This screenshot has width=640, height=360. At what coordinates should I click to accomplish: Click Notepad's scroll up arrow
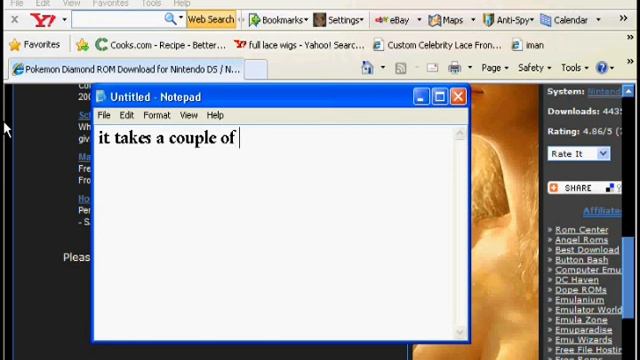click(460, 133)
